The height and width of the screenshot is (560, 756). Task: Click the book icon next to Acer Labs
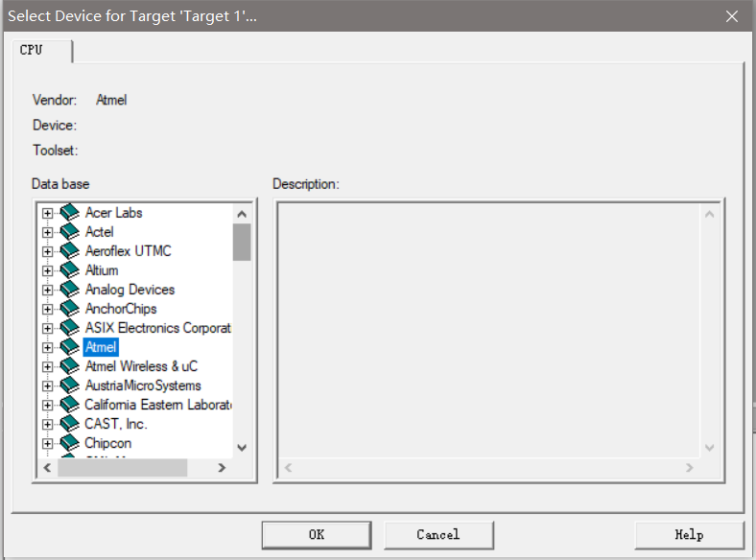[70, 212]
